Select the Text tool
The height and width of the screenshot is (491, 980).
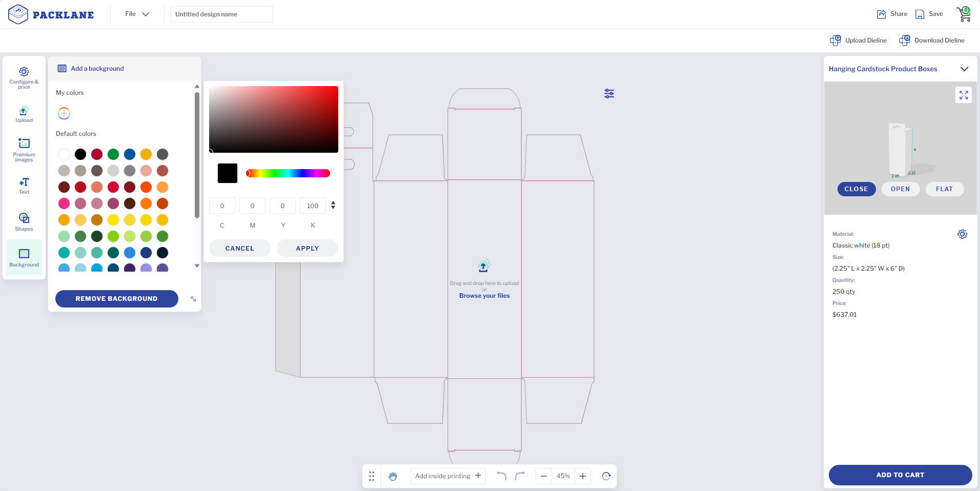[24, 186]
